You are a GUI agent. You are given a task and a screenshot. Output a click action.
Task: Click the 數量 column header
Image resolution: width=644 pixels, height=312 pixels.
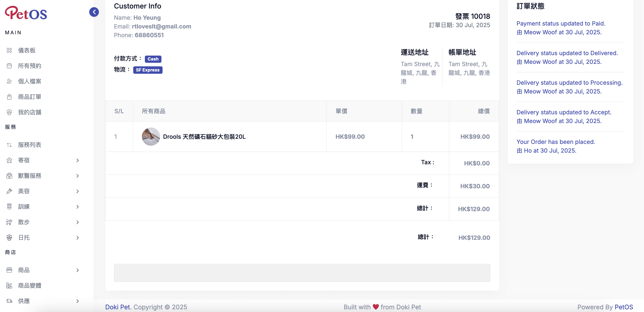pos(416,111)
